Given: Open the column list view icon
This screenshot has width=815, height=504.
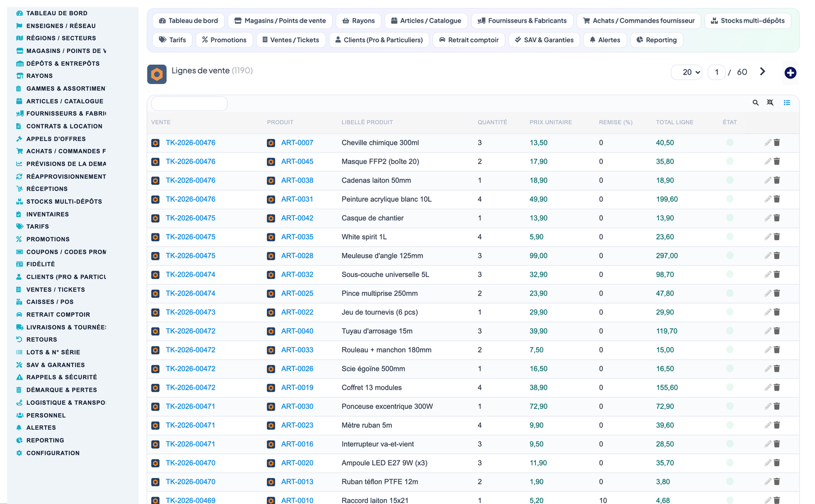Looking at the screenshot, I should [787, 103].
